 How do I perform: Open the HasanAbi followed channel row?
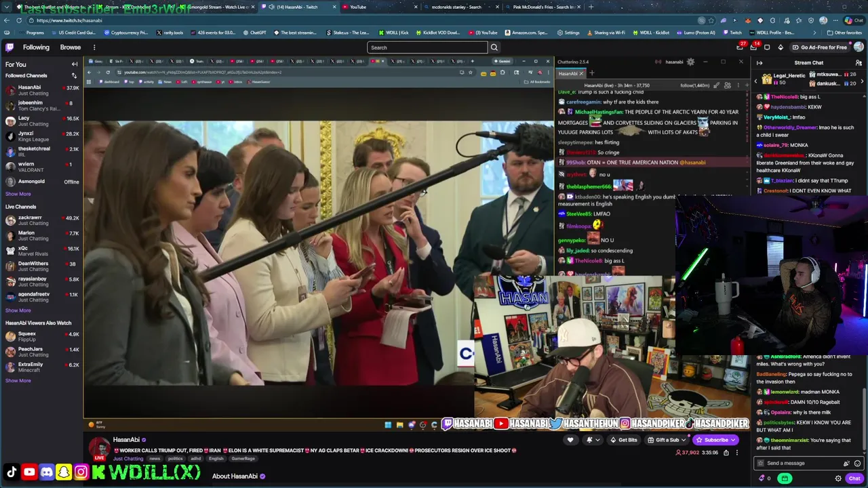coord(42,90)
